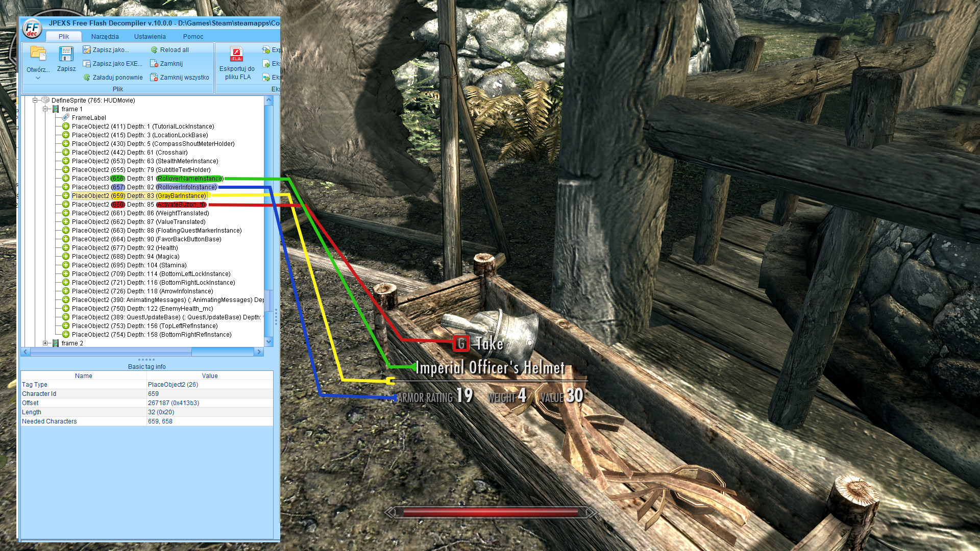Open dropdown arrow under Otwórz
This screenshot has height=551, width=980.
pos(38,78)
